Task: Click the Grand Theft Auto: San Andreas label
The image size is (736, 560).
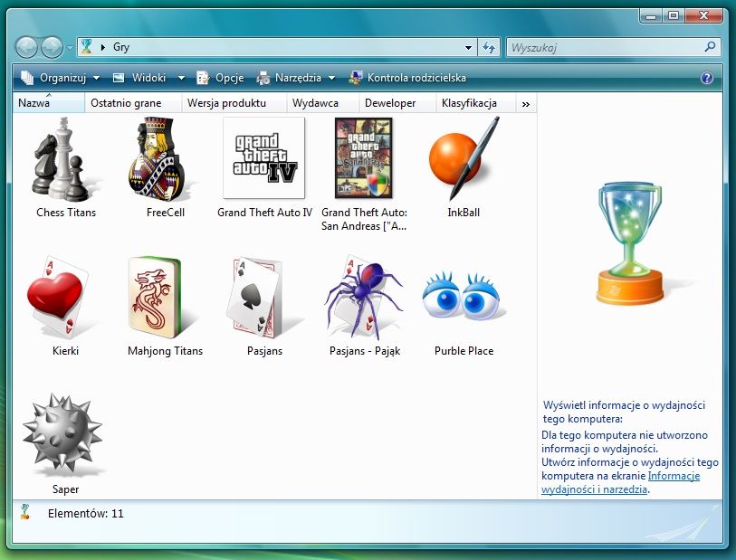Action: [364, 219]
